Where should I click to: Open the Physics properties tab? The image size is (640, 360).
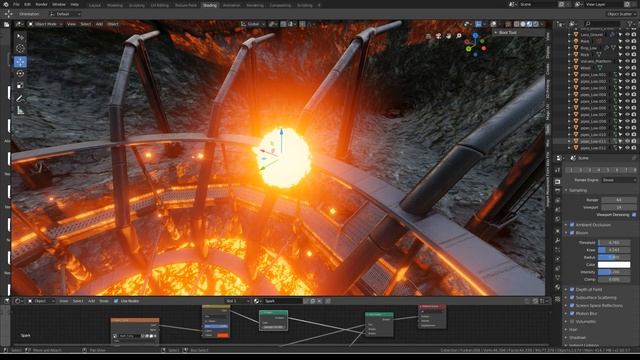(x=558, y=259)
